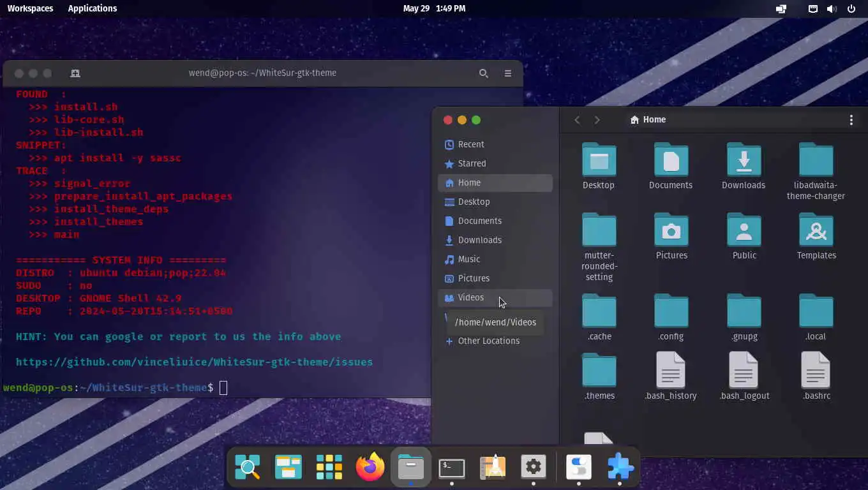The width and height of the screenshot is (868, 490).
Task: Click the terminal title bar text
Action: click(x=262, y=73)
